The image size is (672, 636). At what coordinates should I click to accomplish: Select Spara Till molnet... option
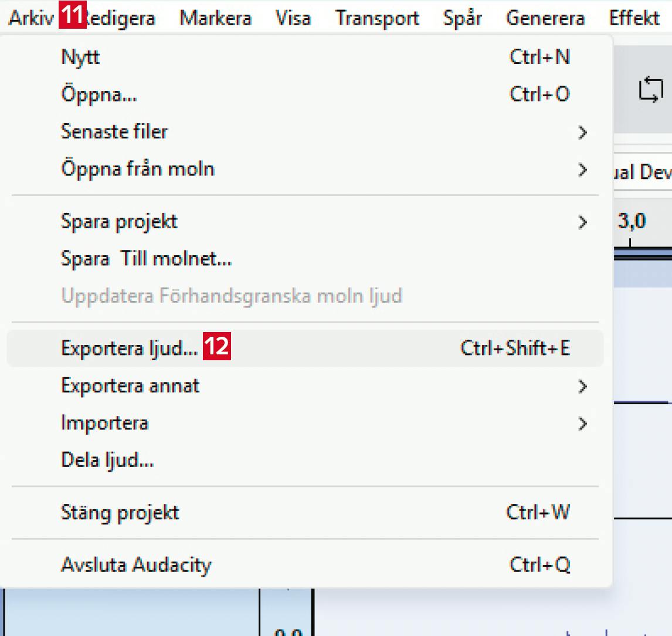point(146,259)
